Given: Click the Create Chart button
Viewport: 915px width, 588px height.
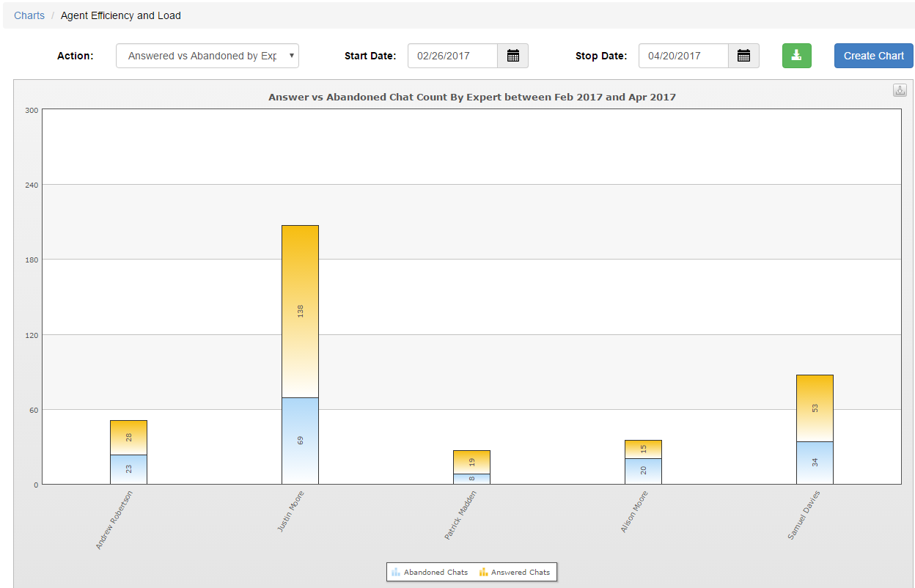Looking at the screenshot, I should [874, 56].
